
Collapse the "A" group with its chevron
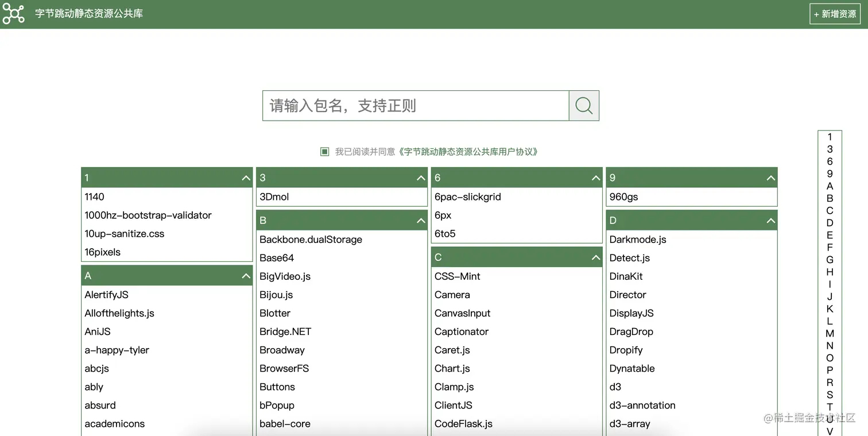[246, 276]
